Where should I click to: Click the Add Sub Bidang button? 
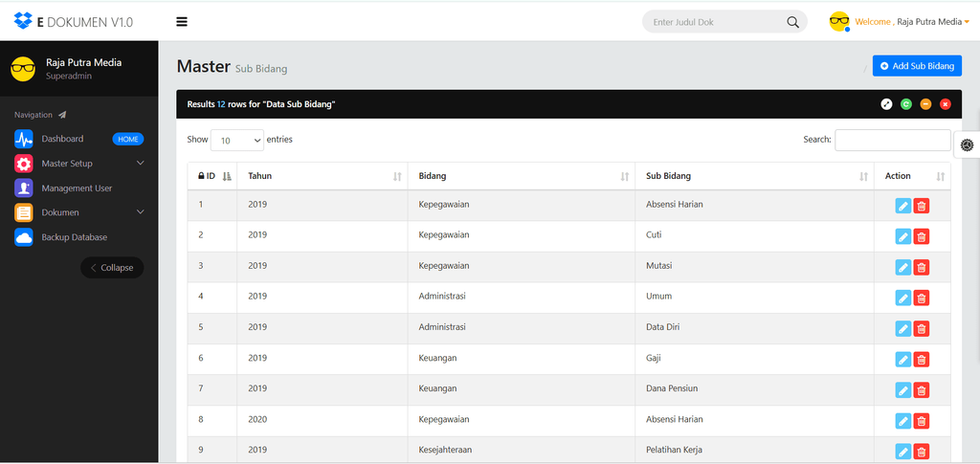pos(917,66)
